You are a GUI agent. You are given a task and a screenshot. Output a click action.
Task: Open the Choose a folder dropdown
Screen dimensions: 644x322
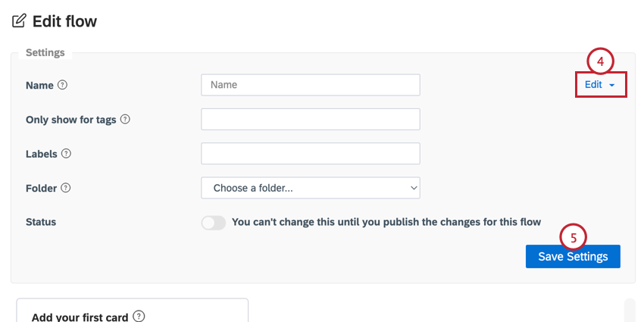tap(311, 188)
